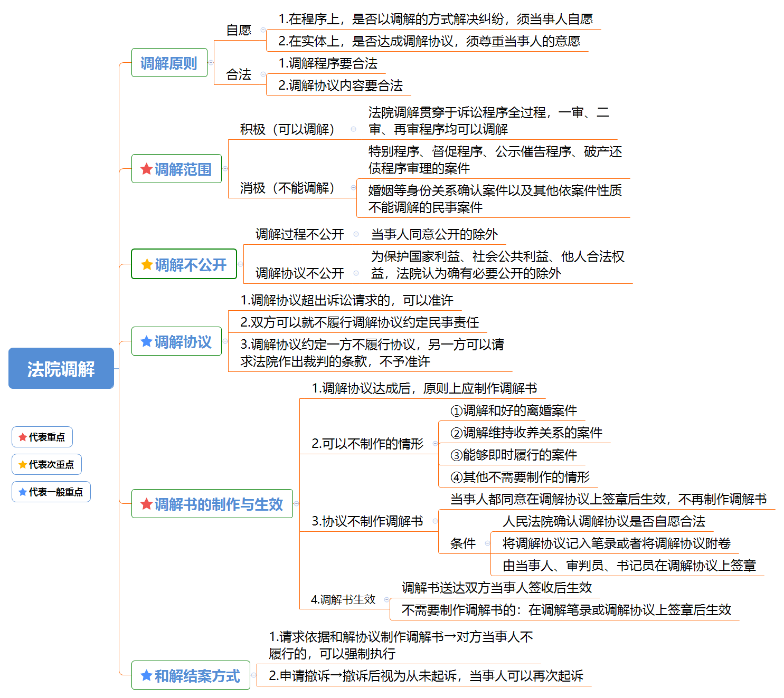Select text 将调解协议记入笔录或者将调解协议附卷
The height and width of the screenshot is (698, 784).
click(617, 543)
